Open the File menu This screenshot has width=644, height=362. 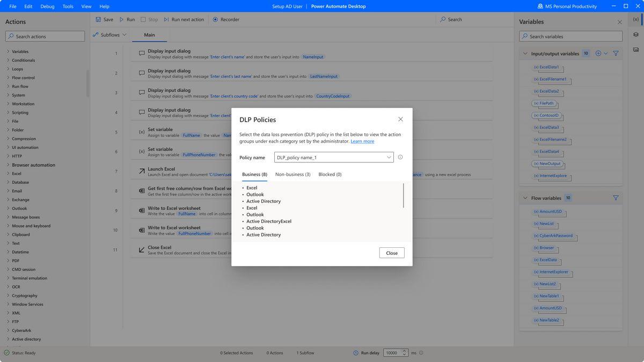pyautogui.click(x=13, y=6)
